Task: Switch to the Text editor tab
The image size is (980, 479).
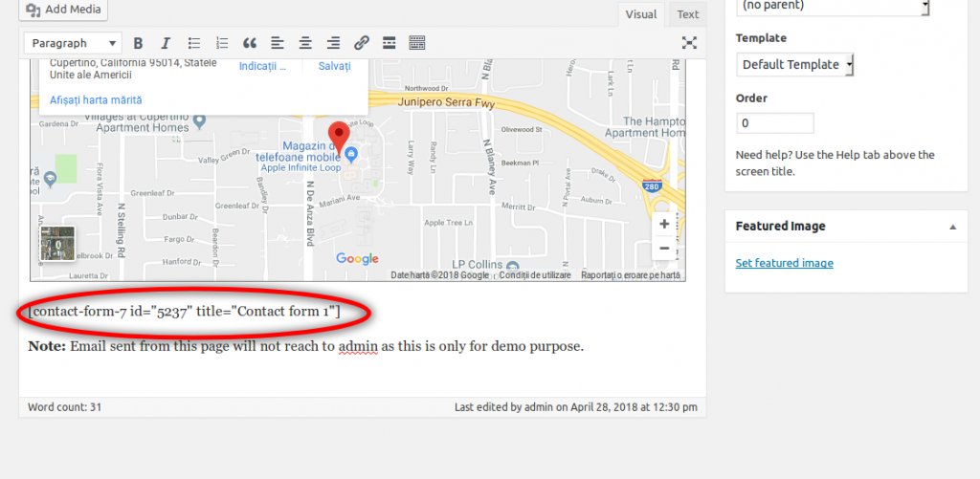Action: 687,14
